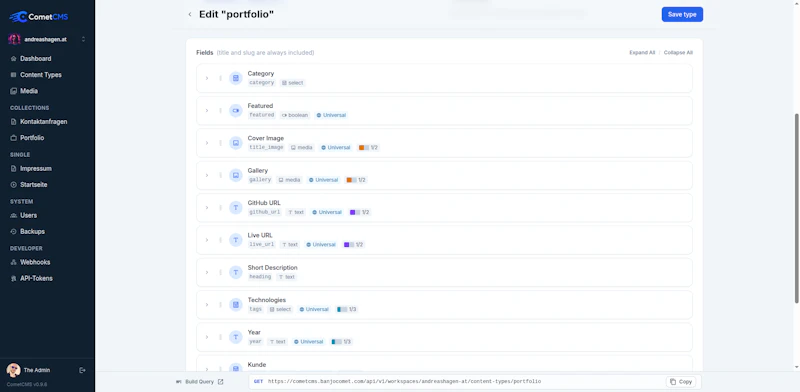The width and height of the screenshot is (800, 392).
Task: Click the Featured boolean-type icon
Action: (236, 111)
